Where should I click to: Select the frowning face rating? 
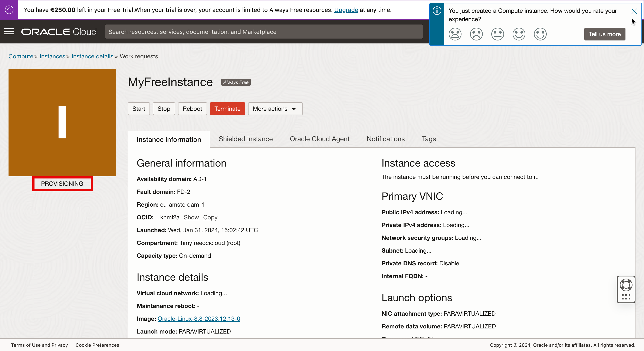(x=476, y=34)
